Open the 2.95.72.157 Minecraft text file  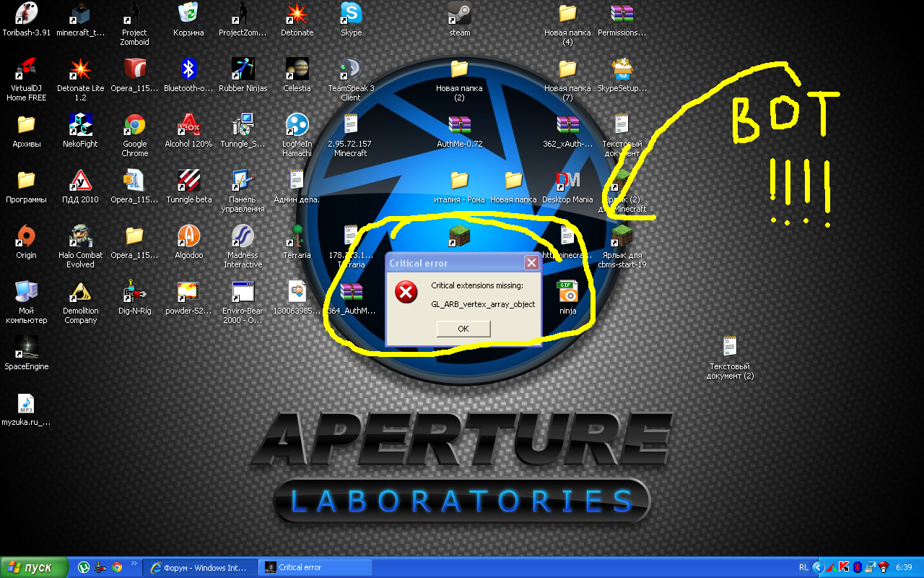click(351, 135)
